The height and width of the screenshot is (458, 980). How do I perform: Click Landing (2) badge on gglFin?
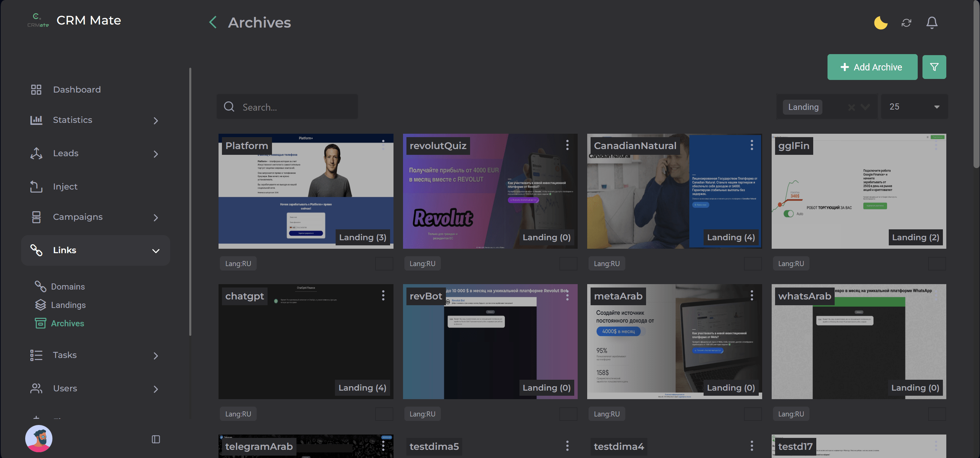click(915, 238)
